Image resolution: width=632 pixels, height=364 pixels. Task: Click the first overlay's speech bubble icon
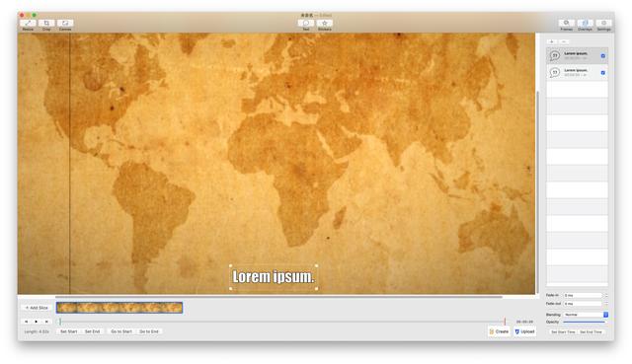point(555,55)
